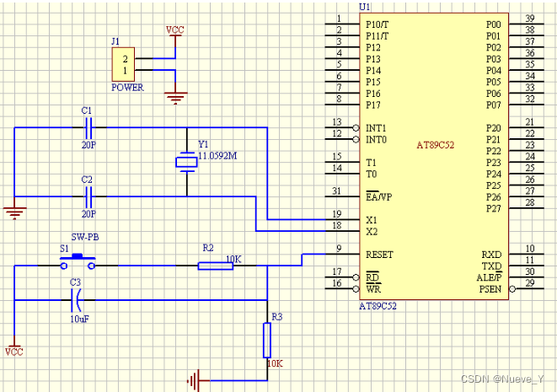Click the 20P value under C1
The image size is (557, 392).
[88, 145]
